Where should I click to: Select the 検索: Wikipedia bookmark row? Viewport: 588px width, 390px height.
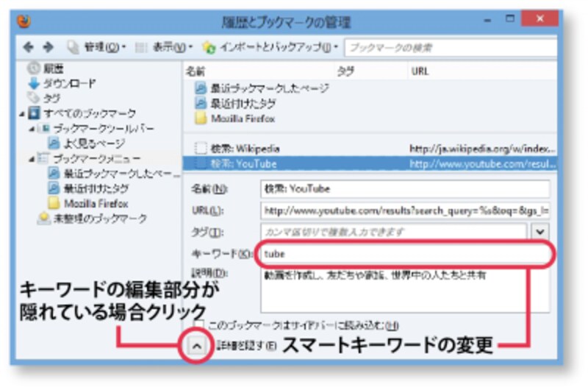370,149
